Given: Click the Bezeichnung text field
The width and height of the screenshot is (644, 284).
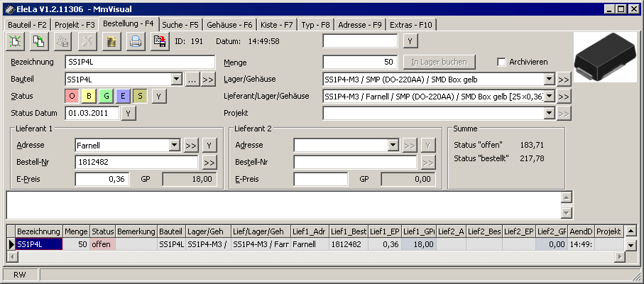Looking at the screenshot, I should click(x=140, y=62).
